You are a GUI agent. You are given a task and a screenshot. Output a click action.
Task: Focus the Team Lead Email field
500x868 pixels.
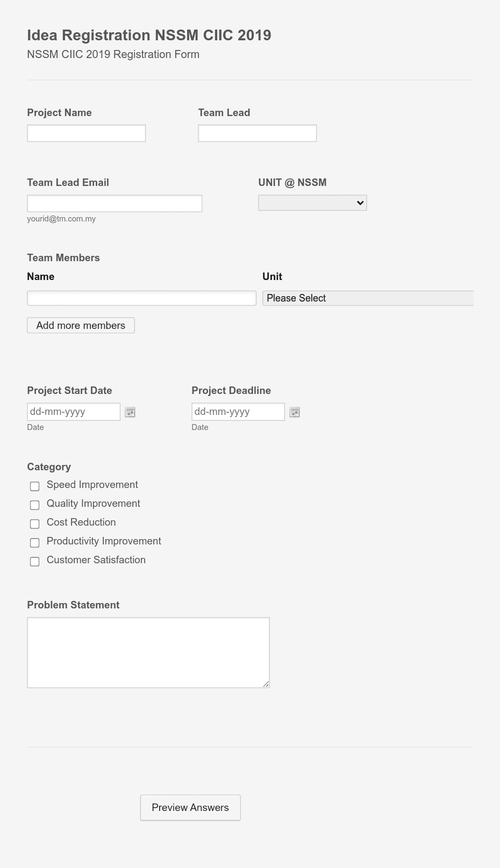(x=115, y=203)
